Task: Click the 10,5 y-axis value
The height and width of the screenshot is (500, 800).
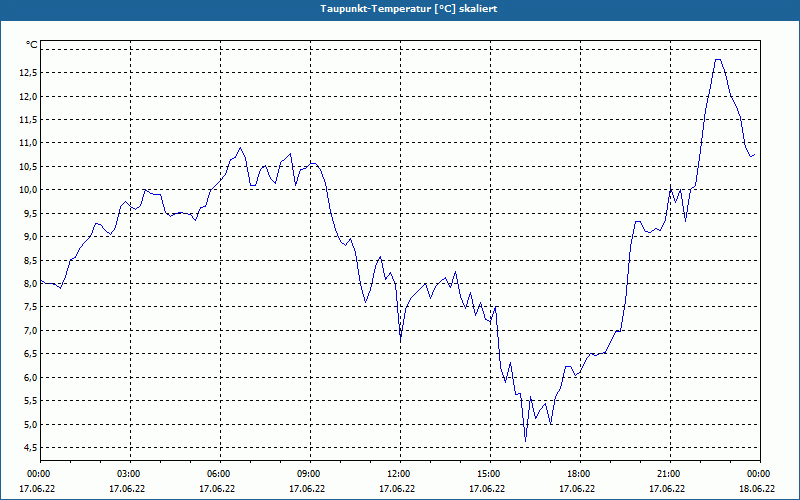Action: click(28, 166)
